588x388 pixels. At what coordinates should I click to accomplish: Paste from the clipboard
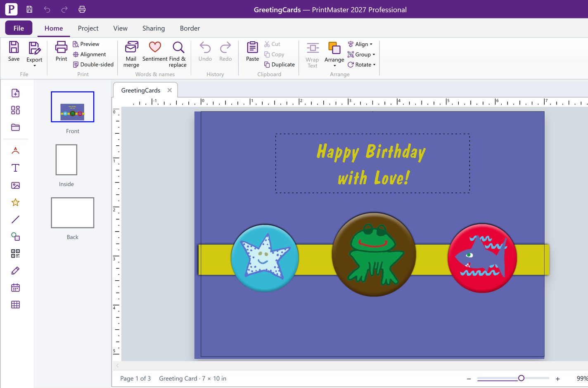[252, 52]
